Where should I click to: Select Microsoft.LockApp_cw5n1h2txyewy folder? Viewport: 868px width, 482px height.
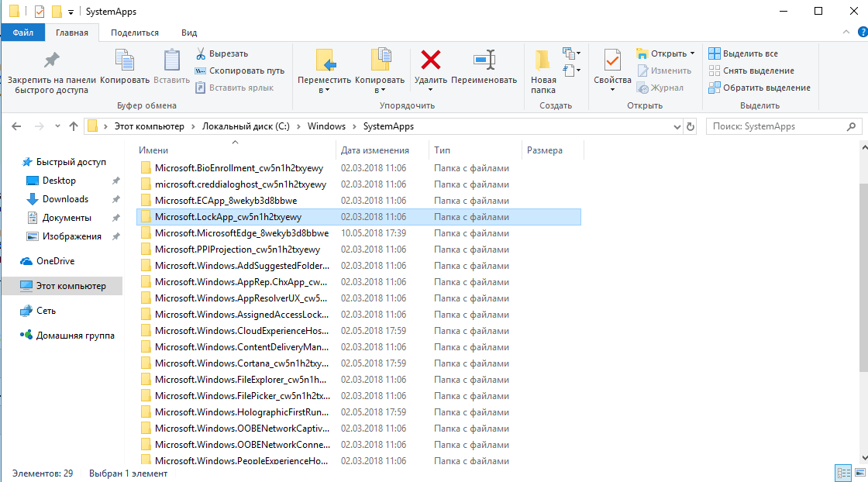(359, 217)
